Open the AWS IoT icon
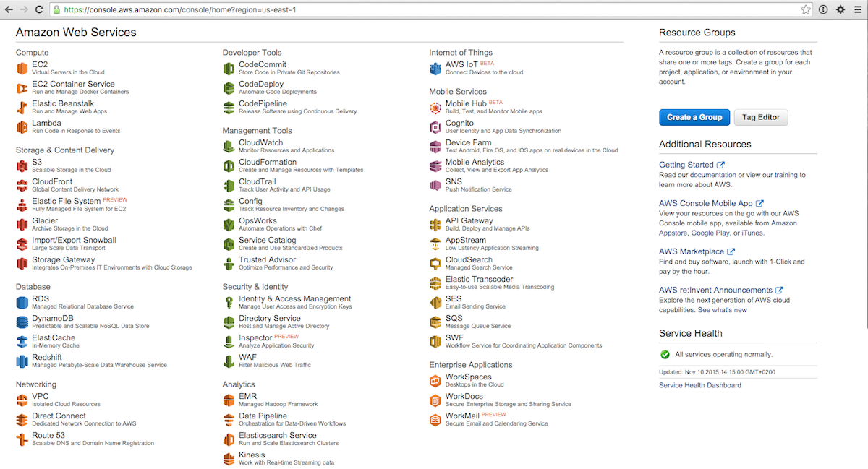This screenshot has width=868, height=469. click(x=435, y=69)
